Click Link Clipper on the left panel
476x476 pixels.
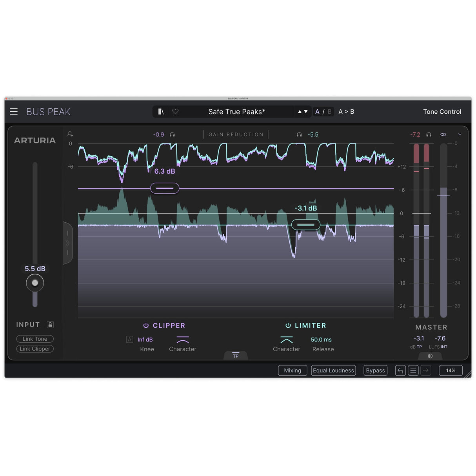coord(35,349)
